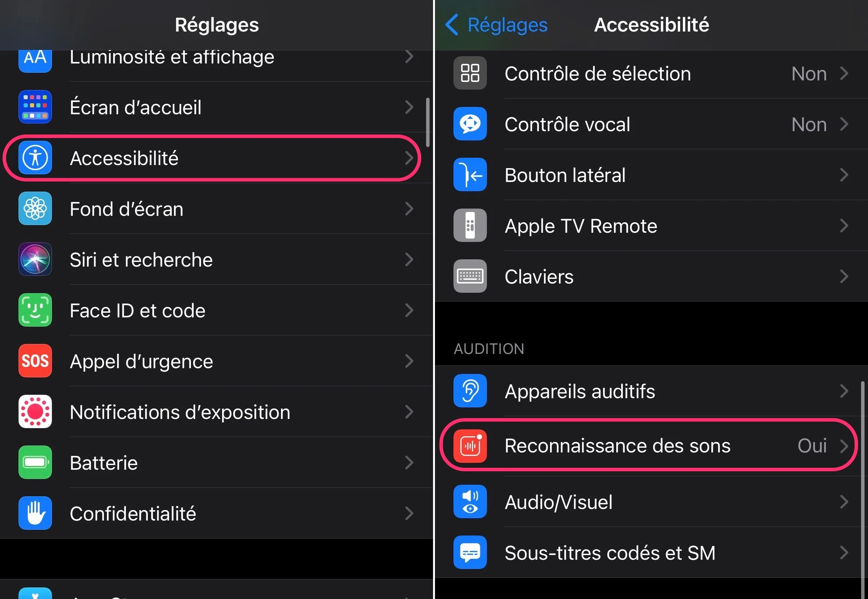Tap the Accessibilité icon in Réglages
868x599 pixels.
(x=35, y=158)
